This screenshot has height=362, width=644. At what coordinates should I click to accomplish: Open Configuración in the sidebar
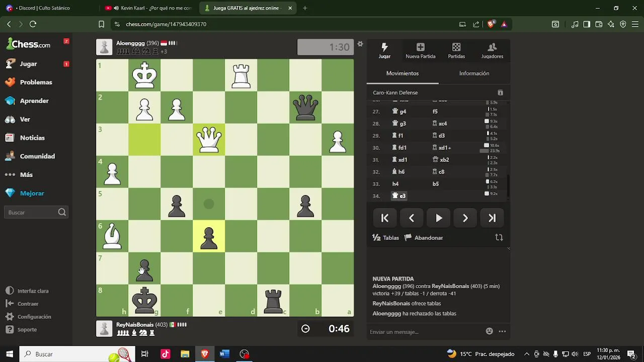(x=34, y=317)
